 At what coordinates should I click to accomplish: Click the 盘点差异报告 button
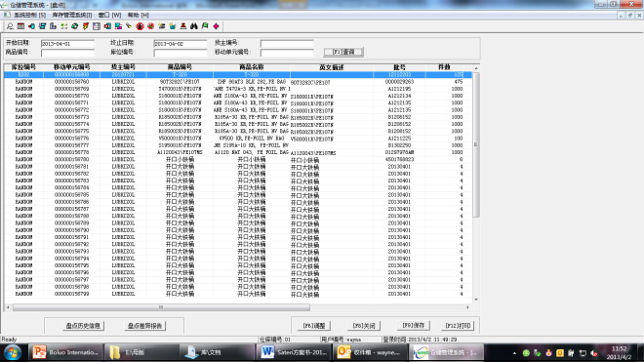[x=145, y=326]
